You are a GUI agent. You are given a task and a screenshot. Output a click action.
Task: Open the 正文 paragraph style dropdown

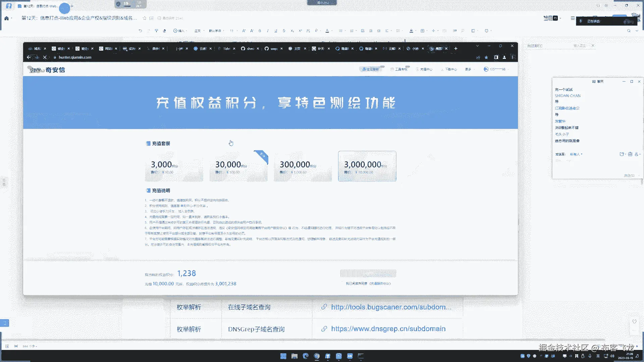tap(199, 31)
